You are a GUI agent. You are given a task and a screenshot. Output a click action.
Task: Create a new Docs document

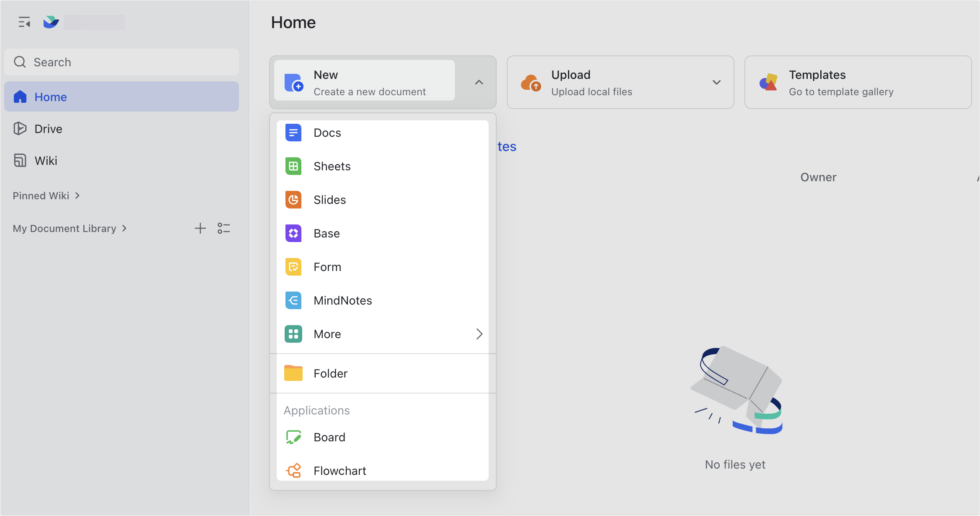tap(327, 132)
